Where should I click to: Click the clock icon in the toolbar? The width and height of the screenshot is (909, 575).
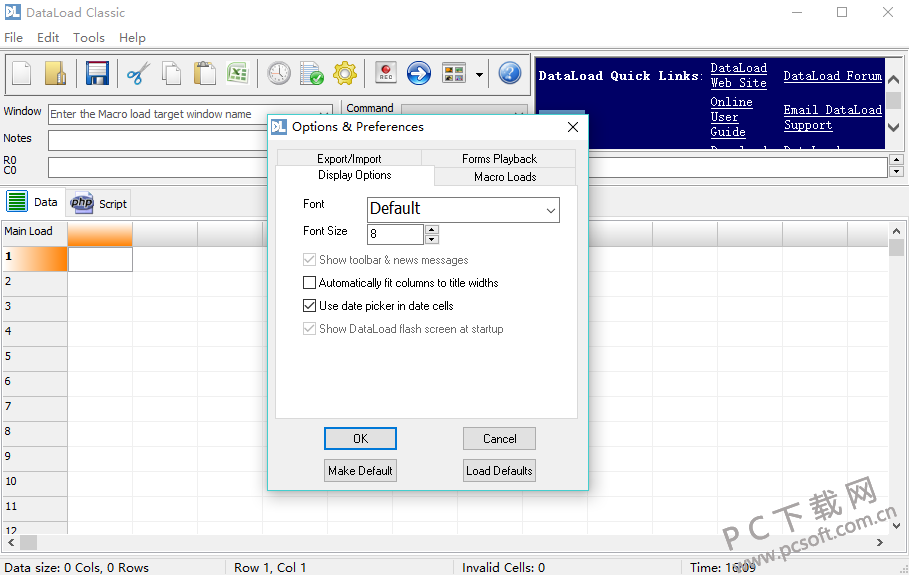coord(279,73)
